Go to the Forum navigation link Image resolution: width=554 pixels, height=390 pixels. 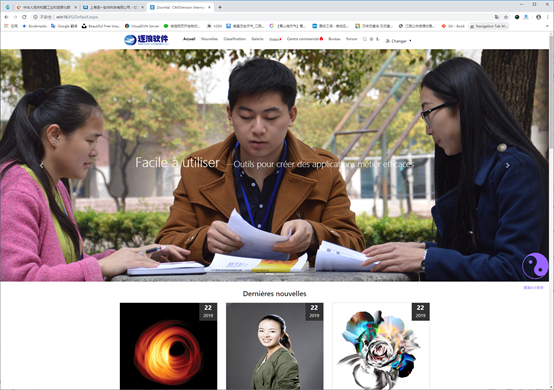[352, 39]
